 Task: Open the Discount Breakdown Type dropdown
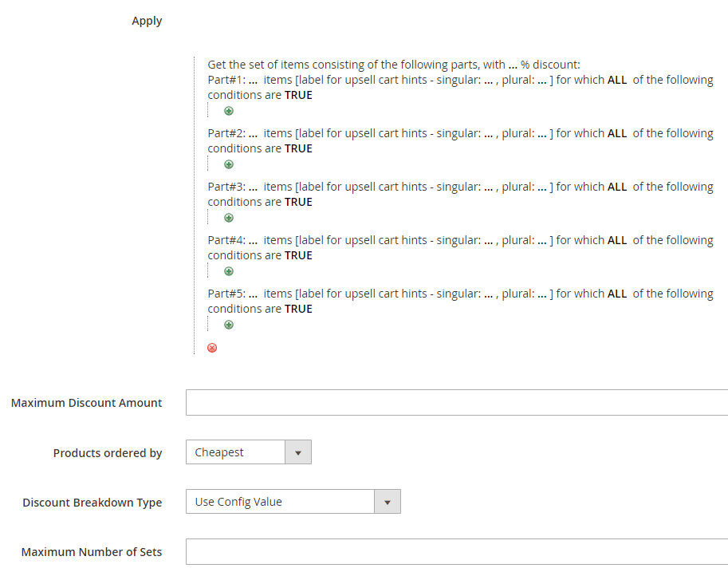click(x=293, y=501)
